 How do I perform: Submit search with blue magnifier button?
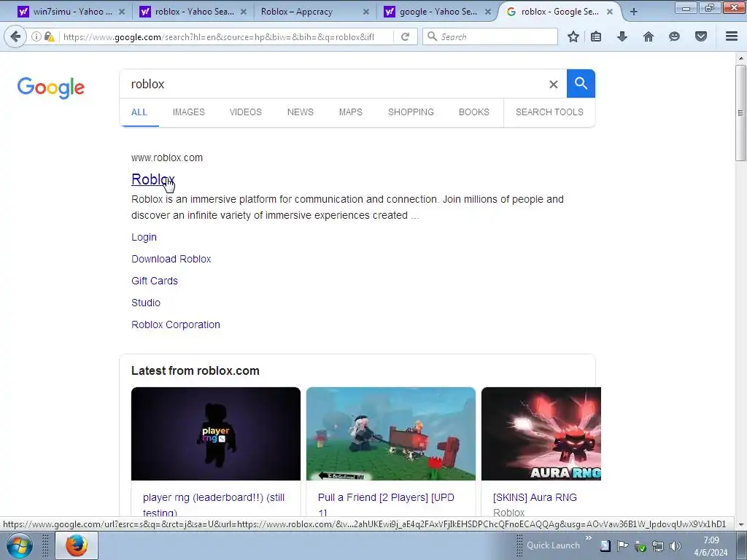pyautogui.click(x=581, y=83)
